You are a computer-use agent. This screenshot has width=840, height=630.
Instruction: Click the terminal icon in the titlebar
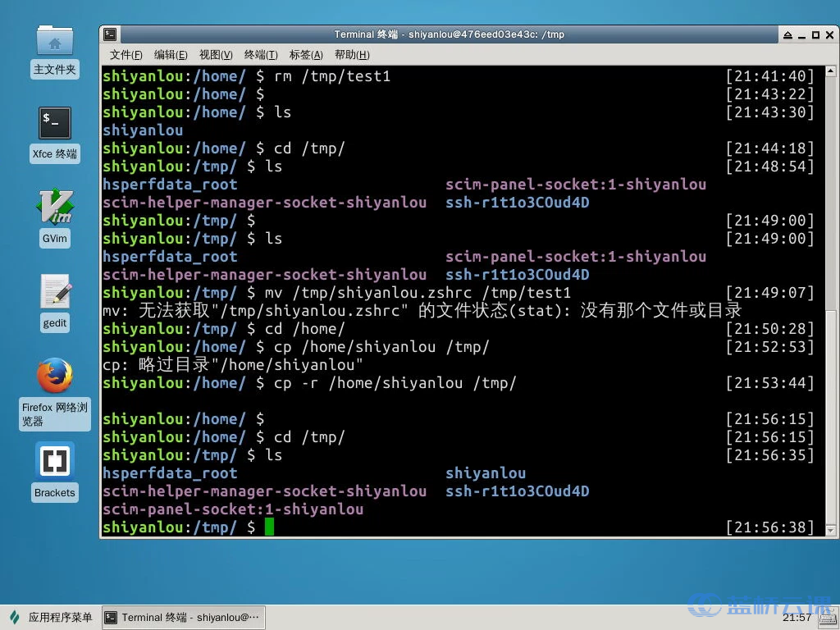click(109, 34)
